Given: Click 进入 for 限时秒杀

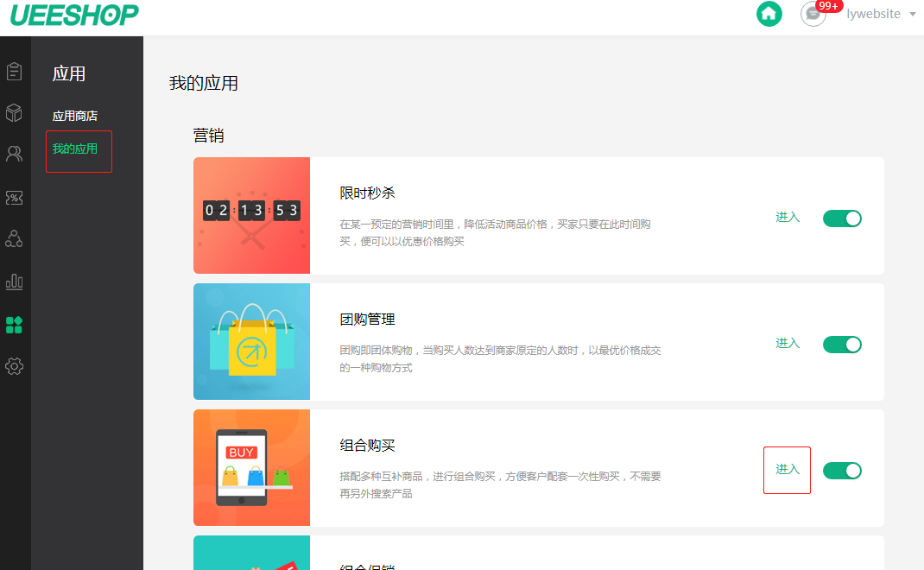Looking at the screenshot, I should point(788,217).
